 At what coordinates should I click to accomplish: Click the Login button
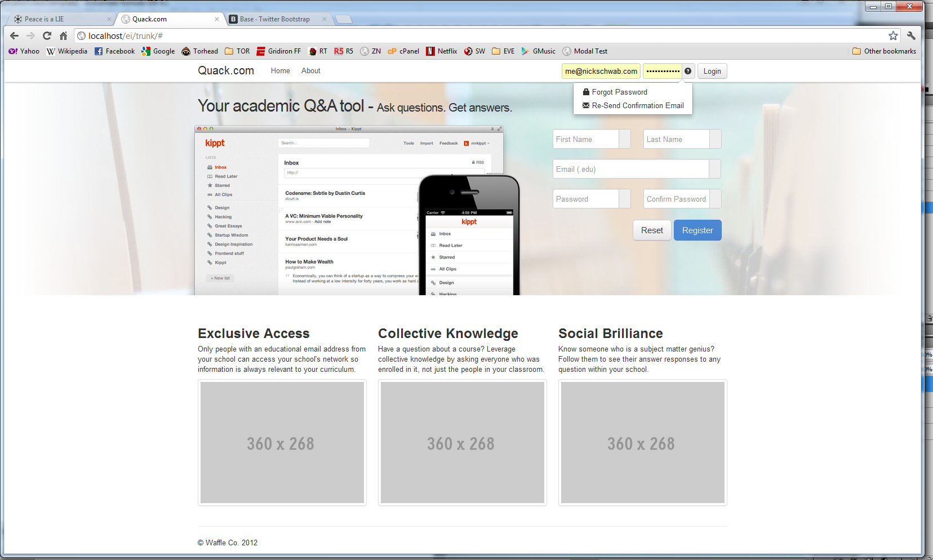pyautogui.click(x=712, y=72)
